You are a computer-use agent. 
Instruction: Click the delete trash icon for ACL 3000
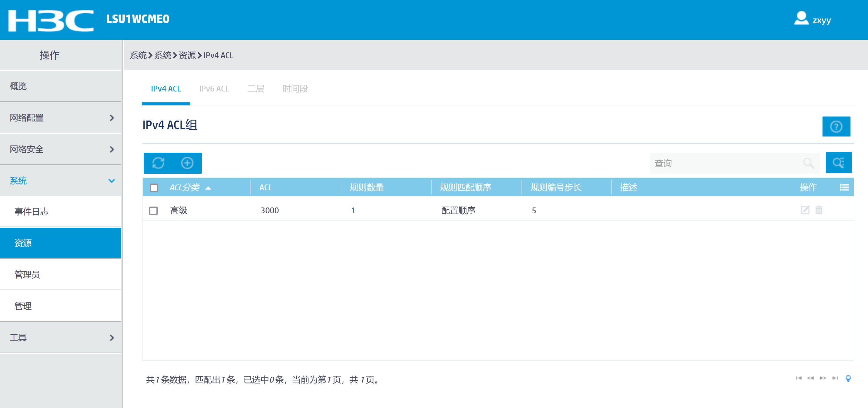[819, 210]
